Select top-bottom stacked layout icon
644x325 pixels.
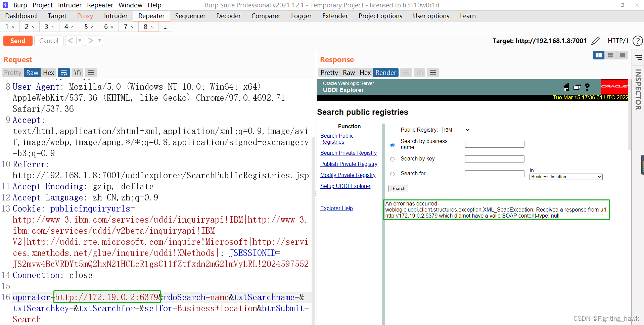pos(611,55)
